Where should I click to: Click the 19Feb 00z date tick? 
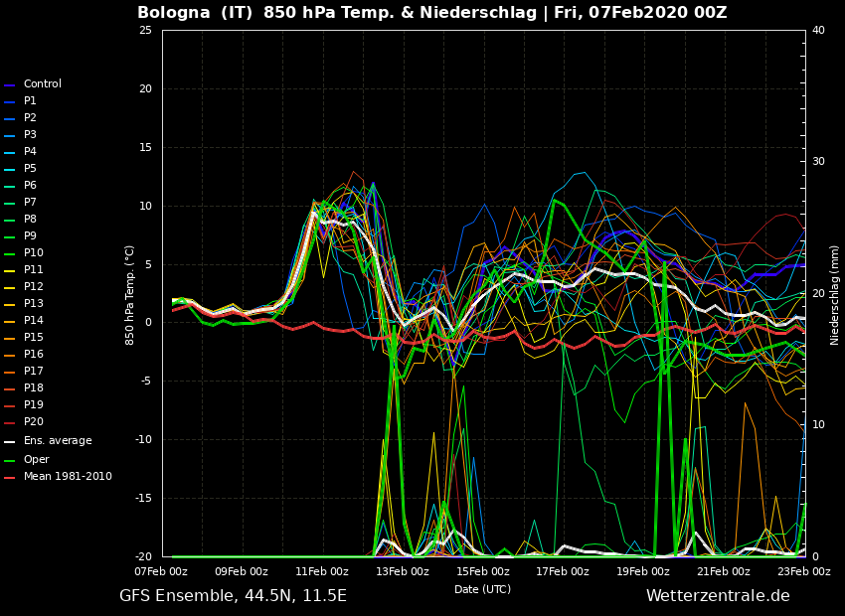tap(643, 571)
